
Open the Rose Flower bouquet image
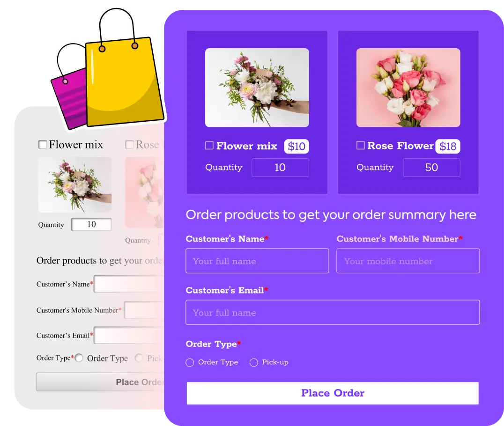tap(408, 88)
